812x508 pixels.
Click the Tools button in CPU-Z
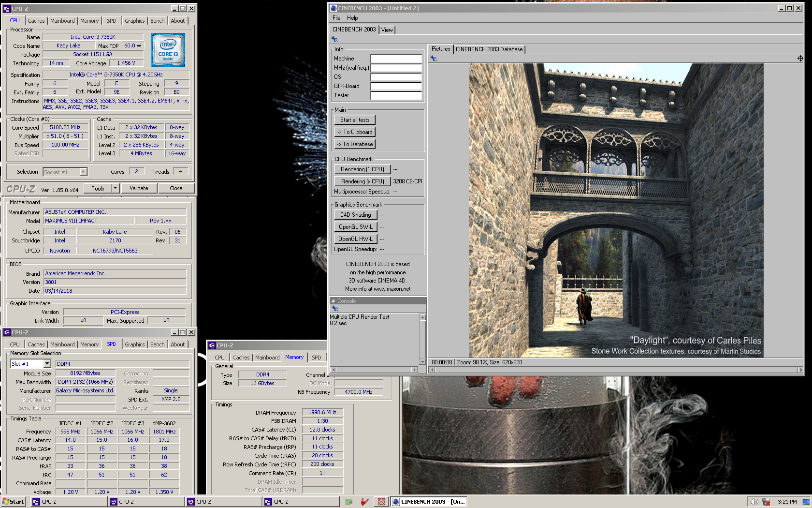tap(98, 188)
